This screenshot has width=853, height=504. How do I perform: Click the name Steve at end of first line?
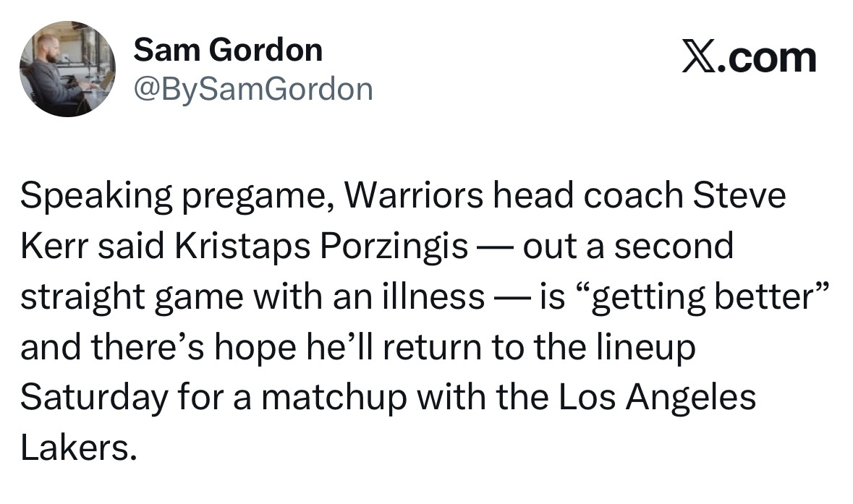(739, 195)
